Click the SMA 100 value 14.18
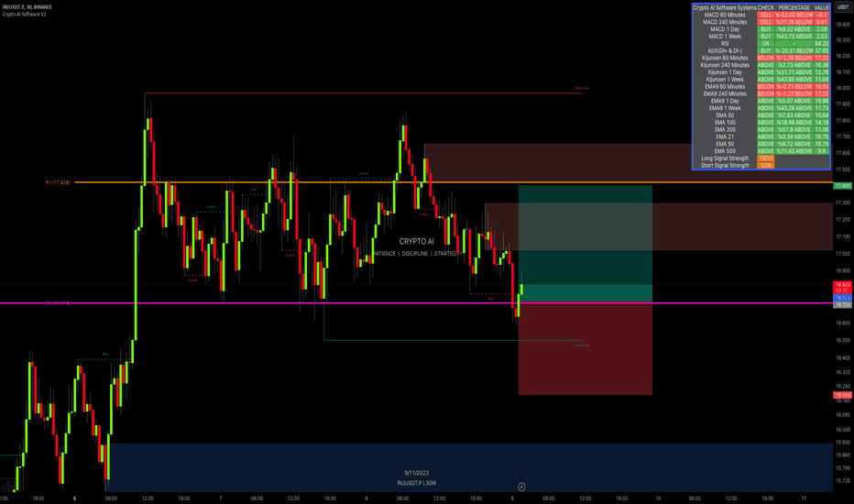 coord(821,122)
